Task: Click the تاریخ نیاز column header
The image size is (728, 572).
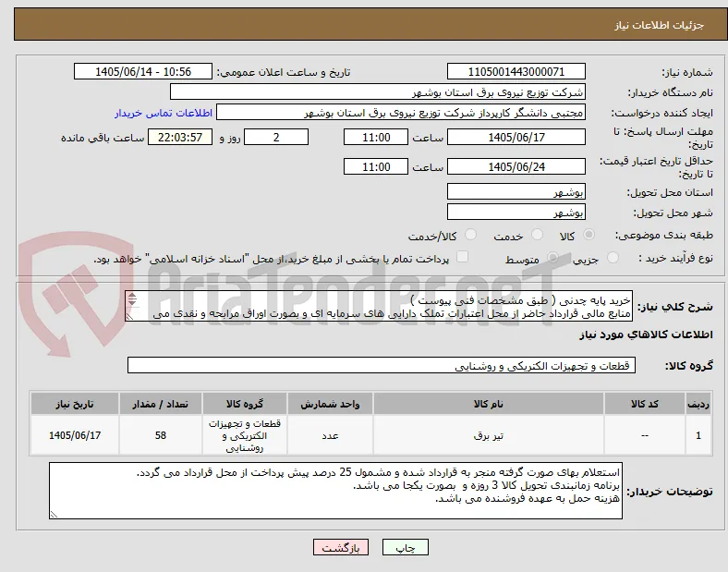Action: pyautogui.click(x=75, y=404)
